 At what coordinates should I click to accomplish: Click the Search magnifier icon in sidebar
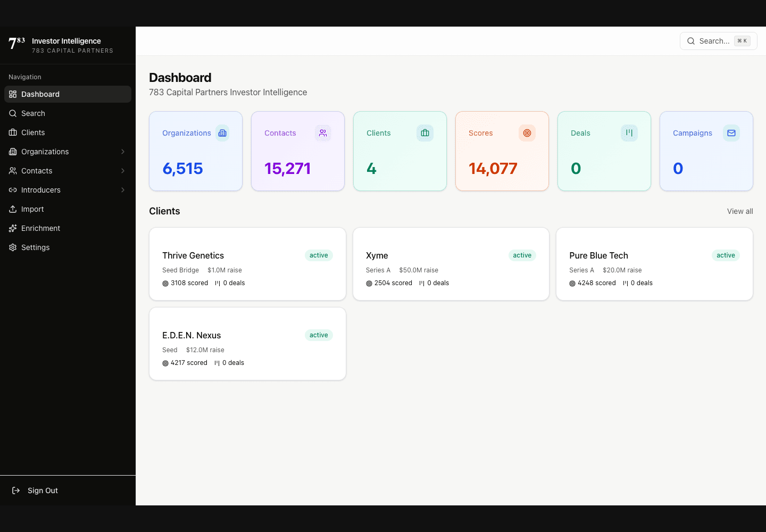click(13, 113)
